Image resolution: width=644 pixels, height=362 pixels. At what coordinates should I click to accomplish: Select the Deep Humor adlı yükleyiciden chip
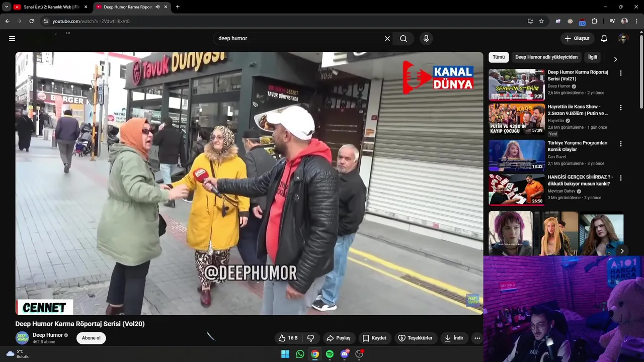tap(546, 57)
